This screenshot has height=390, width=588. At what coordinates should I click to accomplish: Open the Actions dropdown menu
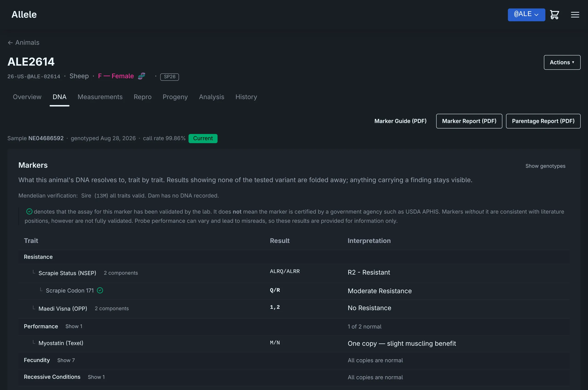click(x=562, y=62)
